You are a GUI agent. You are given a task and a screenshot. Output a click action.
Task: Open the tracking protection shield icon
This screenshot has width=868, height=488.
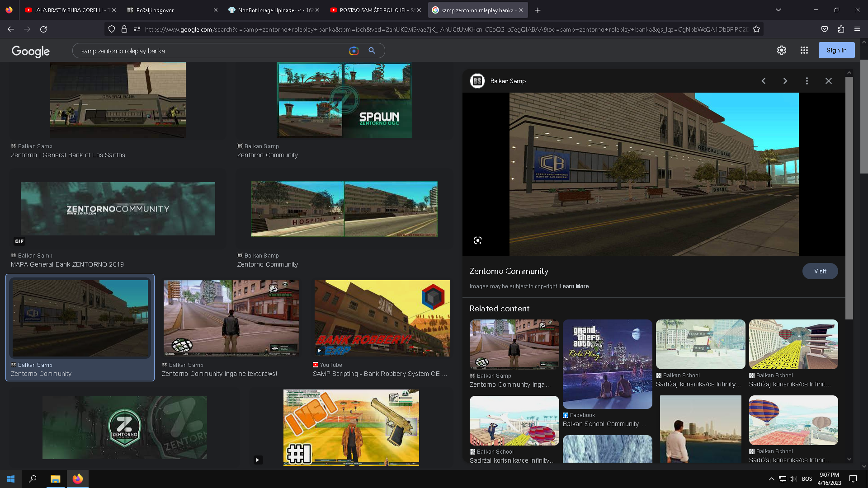point(112,29)
